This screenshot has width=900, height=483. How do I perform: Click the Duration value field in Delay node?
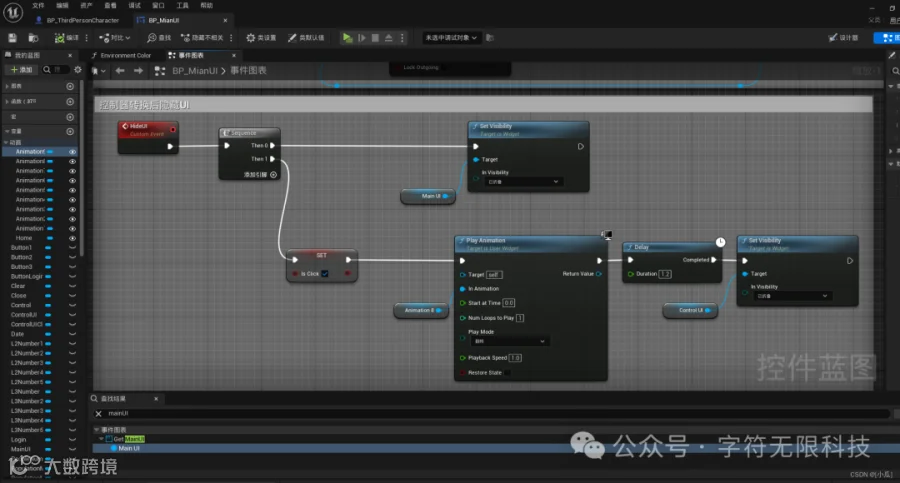click(x=666, y=273)
